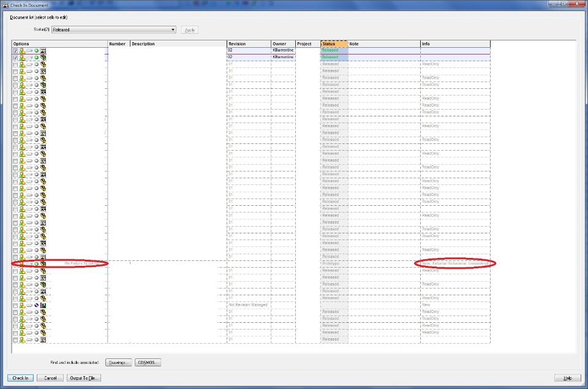Image resolution: width=588 pixels, height=389 pixels.
Task: Click the green Released status cell in the first row
Action: (x=334, y=50)
